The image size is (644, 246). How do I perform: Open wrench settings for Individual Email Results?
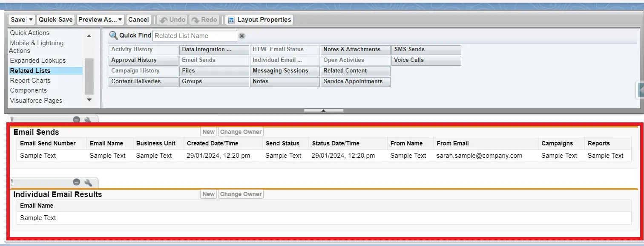coord(88,182)
